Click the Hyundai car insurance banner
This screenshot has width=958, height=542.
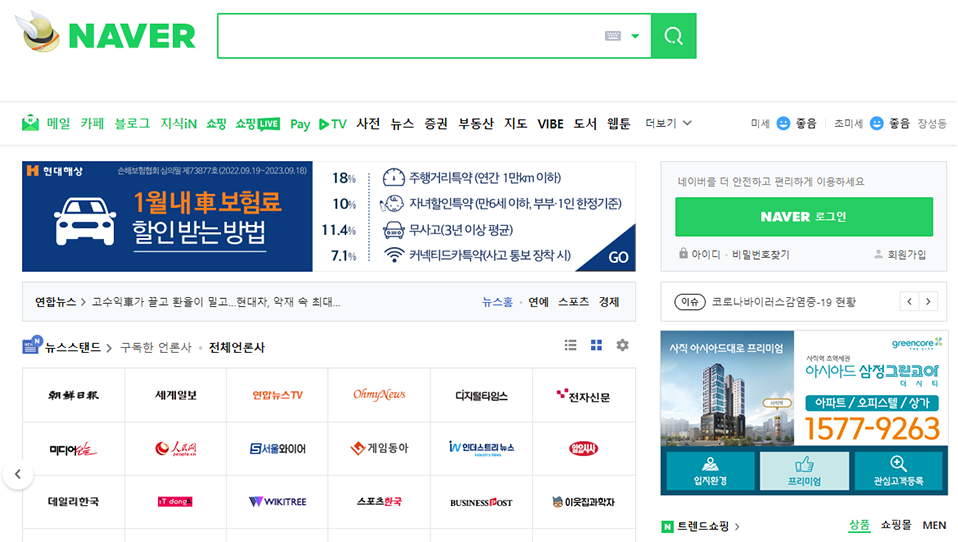click(x=329, y=216)
